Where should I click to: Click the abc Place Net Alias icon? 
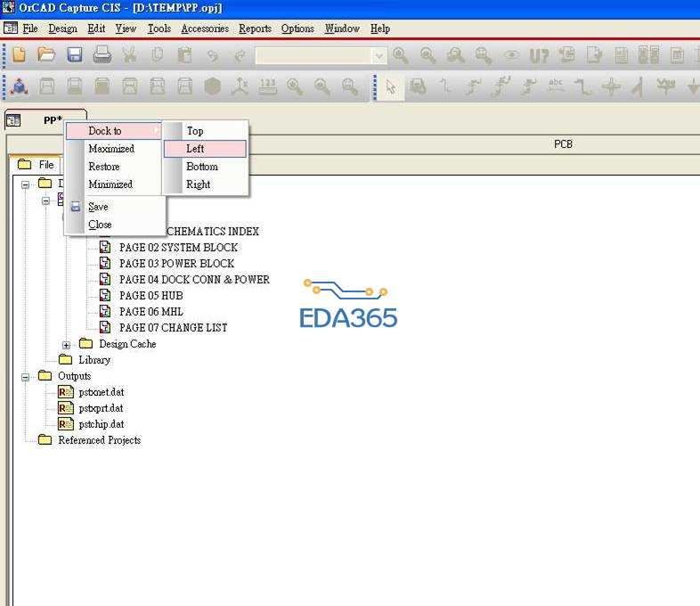pos(556,86)
